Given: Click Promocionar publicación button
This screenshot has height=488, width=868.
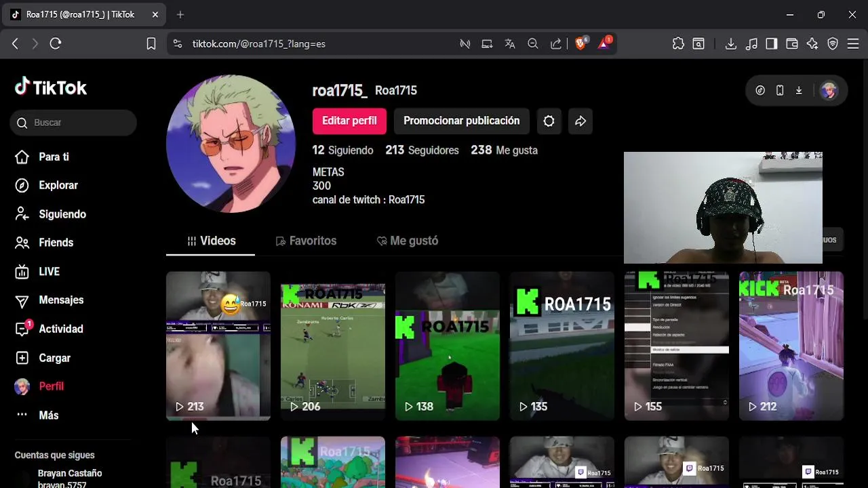Looking at the screenshot, I should click(x=462, y=121).
